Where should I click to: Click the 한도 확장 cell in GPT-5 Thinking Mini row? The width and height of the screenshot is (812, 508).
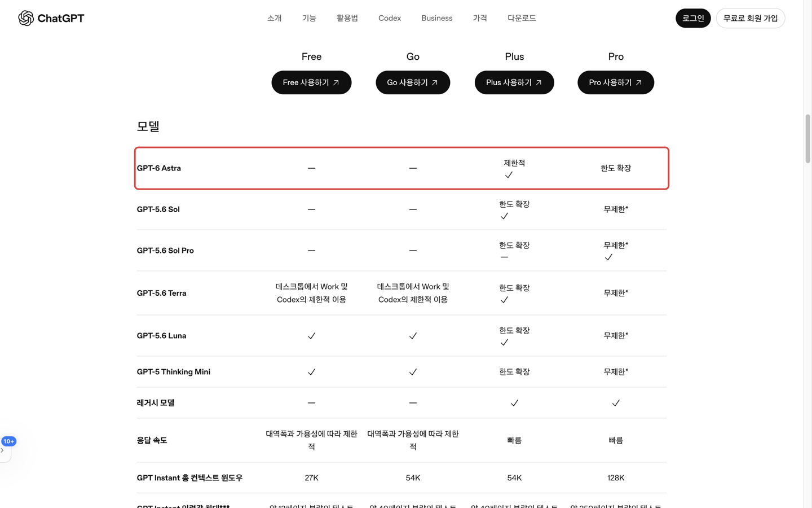(x=514, y=372)
